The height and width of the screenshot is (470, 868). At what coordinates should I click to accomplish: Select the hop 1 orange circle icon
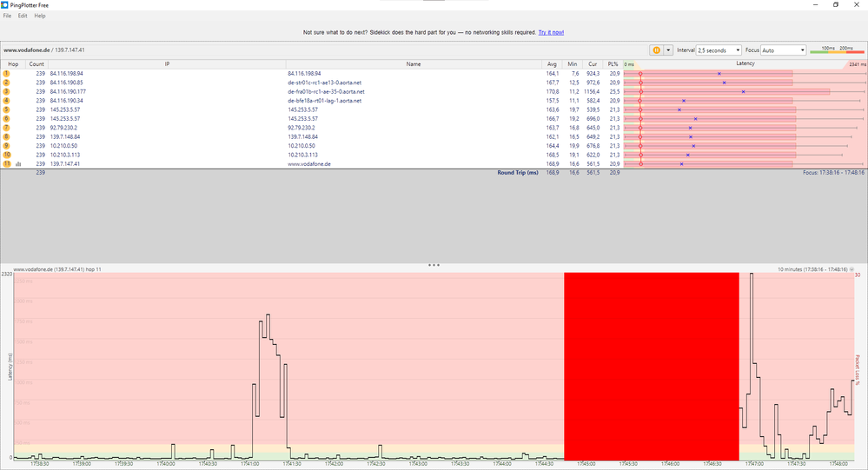tap(7, 73)
